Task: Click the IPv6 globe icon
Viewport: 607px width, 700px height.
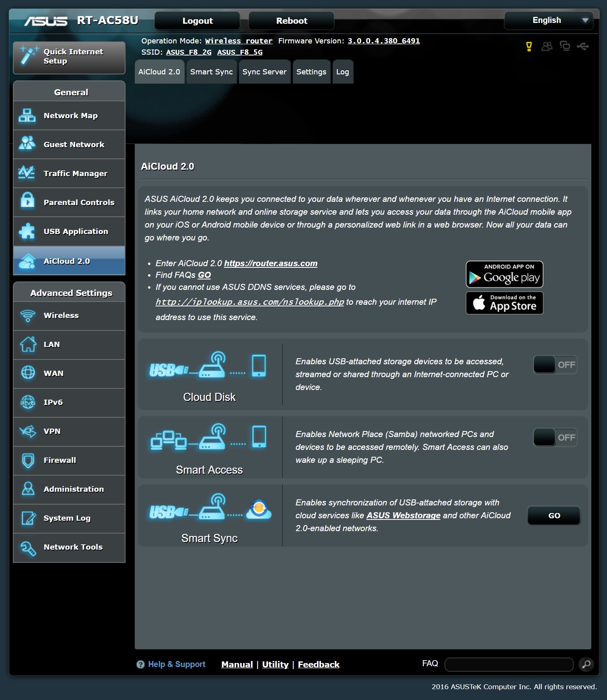Action: click(28, 402)
